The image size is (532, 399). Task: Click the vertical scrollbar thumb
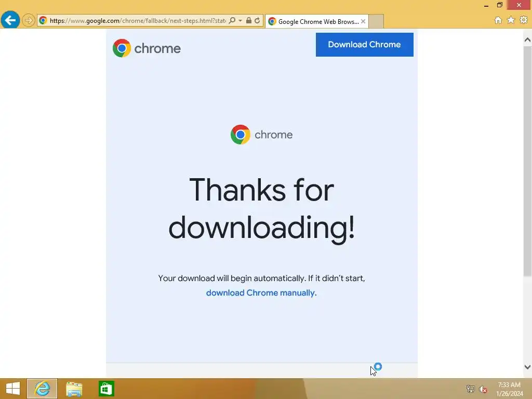coord(528,161)
